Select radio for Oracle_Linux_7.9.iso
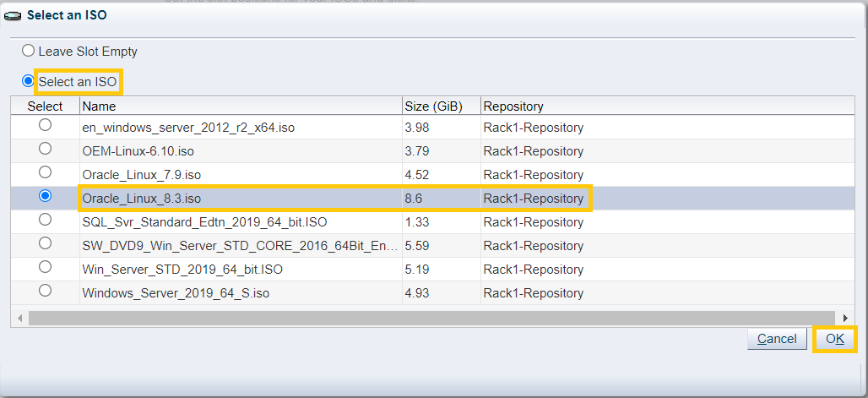 [x=45, y=172]
